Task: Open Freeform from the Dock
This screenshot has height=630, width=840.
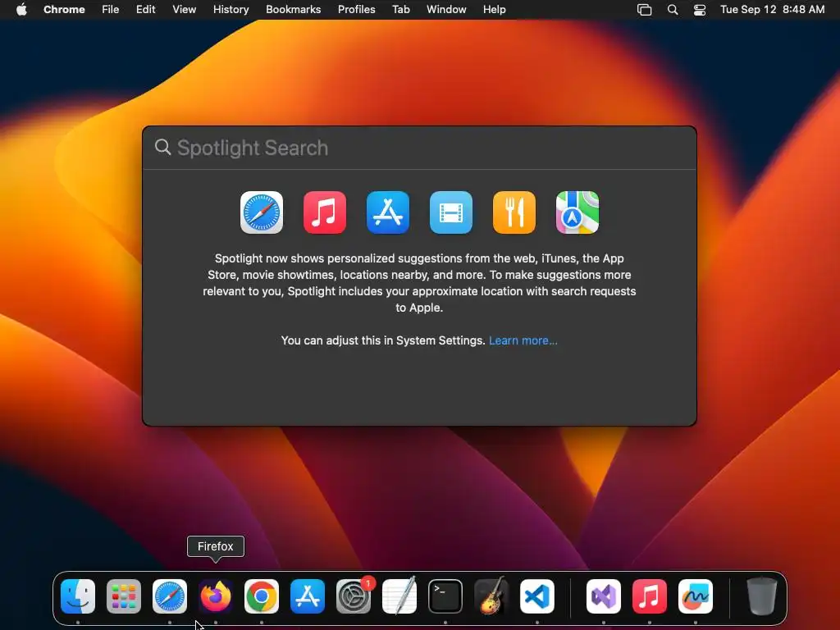Action: click(696, 596)
